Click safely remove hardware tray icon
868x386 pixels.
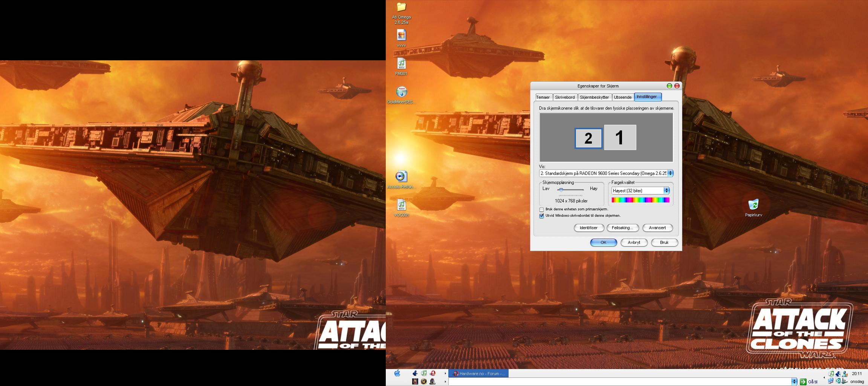coord(844,381)
